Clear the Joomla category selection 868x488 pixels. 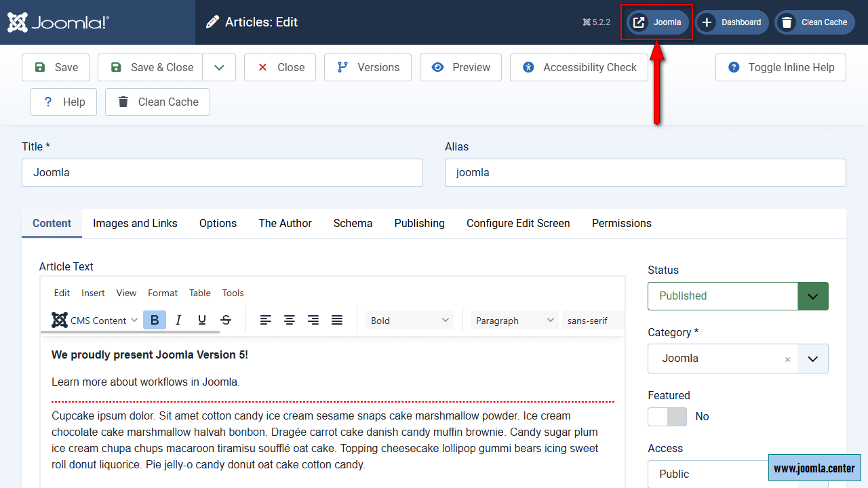click(x=787, y=360)
